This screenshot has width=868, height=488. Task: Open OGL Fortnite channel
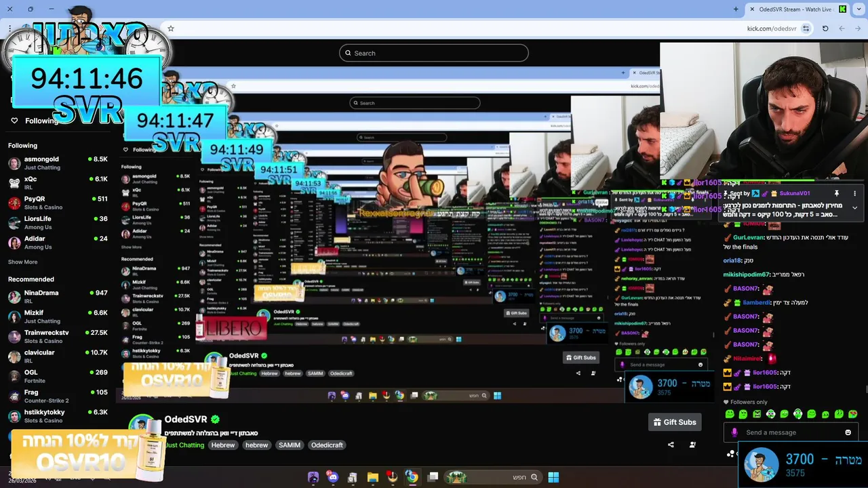pyautogui.click(x=58, y=376)
